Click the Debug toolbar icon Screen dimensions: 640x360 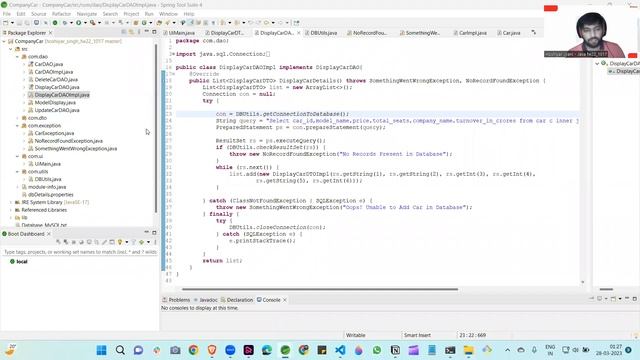(x=64, y=23)
